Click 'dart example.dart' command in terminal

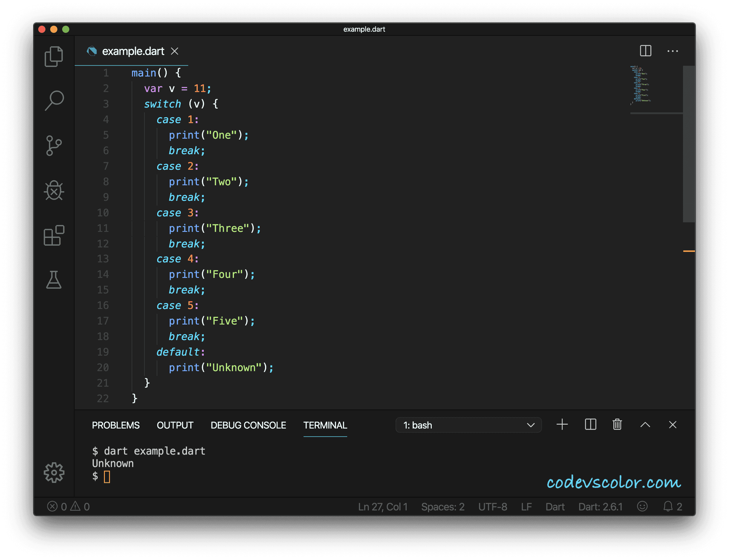(x=154, y=451)
